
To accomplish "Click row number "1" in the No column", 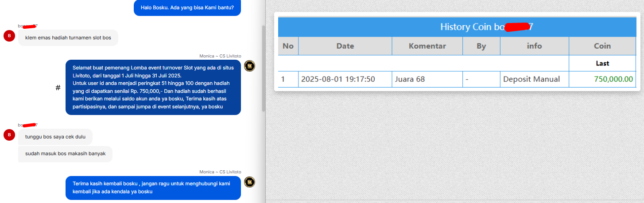I will (x=283, y=80).
